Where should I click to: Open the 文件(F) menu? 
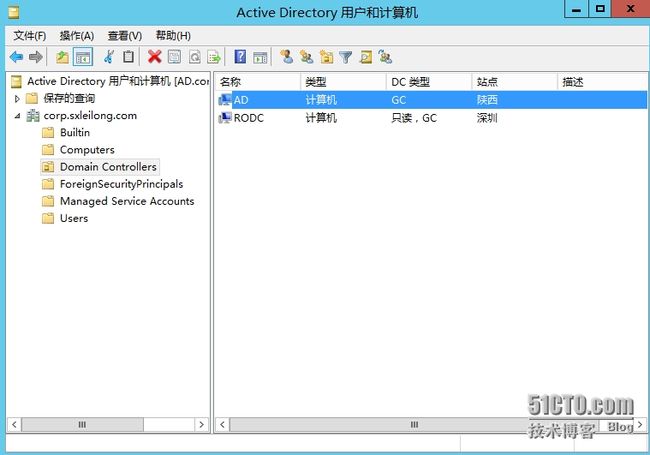[29, 36]
